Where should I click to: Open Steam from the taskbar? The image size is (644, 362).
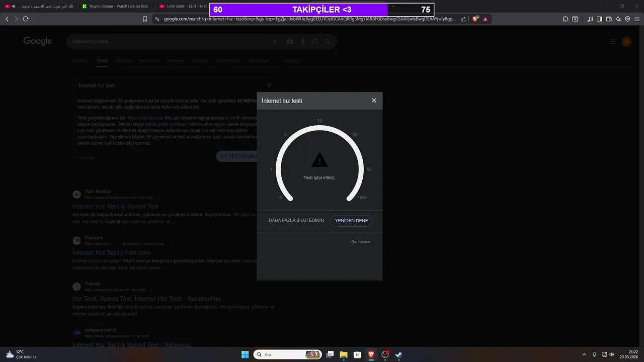398,354
